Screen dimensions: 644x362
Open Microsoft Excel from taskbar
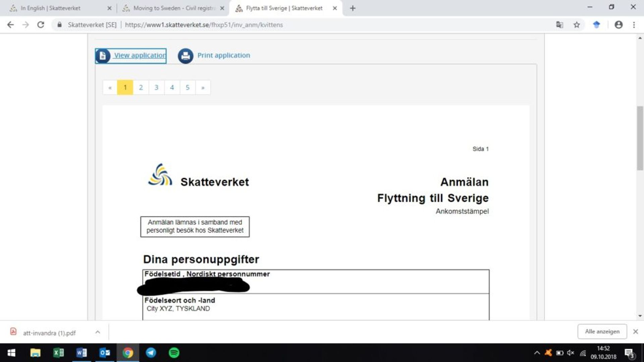58,353
